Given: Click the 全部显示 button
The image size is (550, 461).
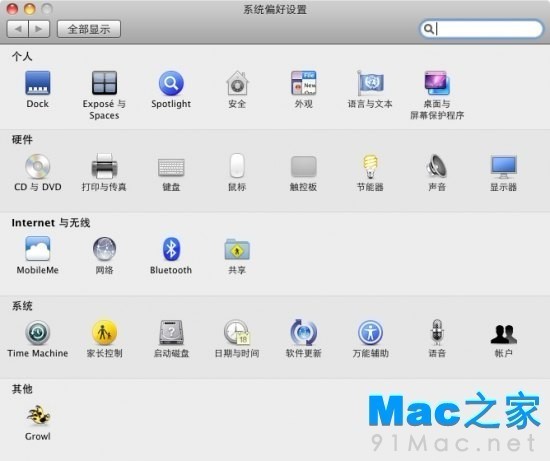Looking at the screenshot, I should click(89, 29).
